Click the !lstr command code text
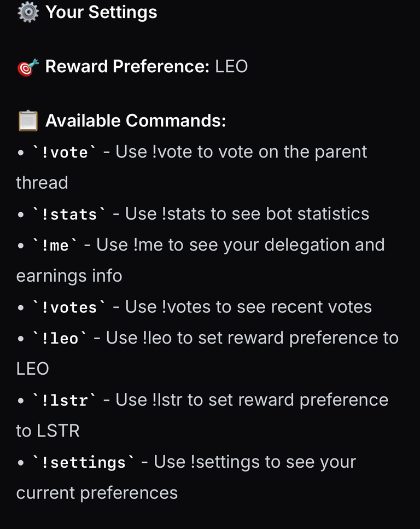The height and width of the screenshot is (529, 420). click(64, 400)
